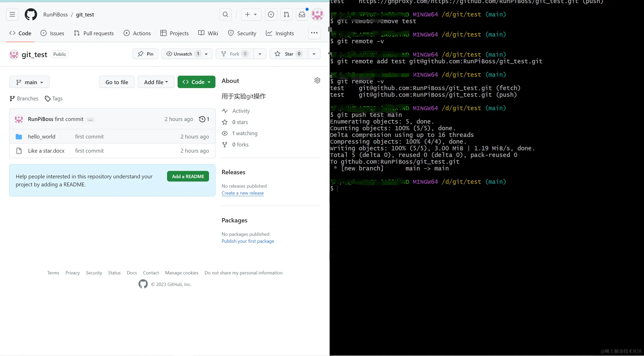Click the GitHub Octocat logo
Image resolution: width=644 pixels, height=356 pixels.
(31, 14)
